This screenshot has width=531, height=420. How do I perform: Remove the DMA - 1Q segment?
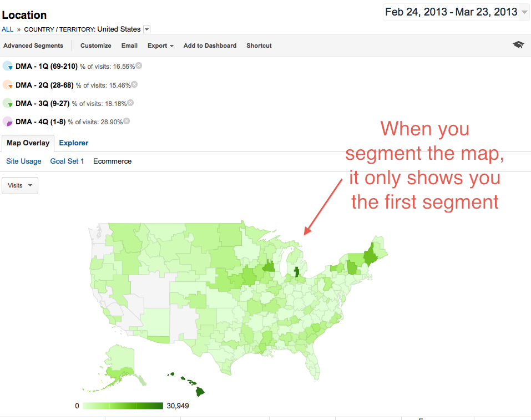[139, 65]
